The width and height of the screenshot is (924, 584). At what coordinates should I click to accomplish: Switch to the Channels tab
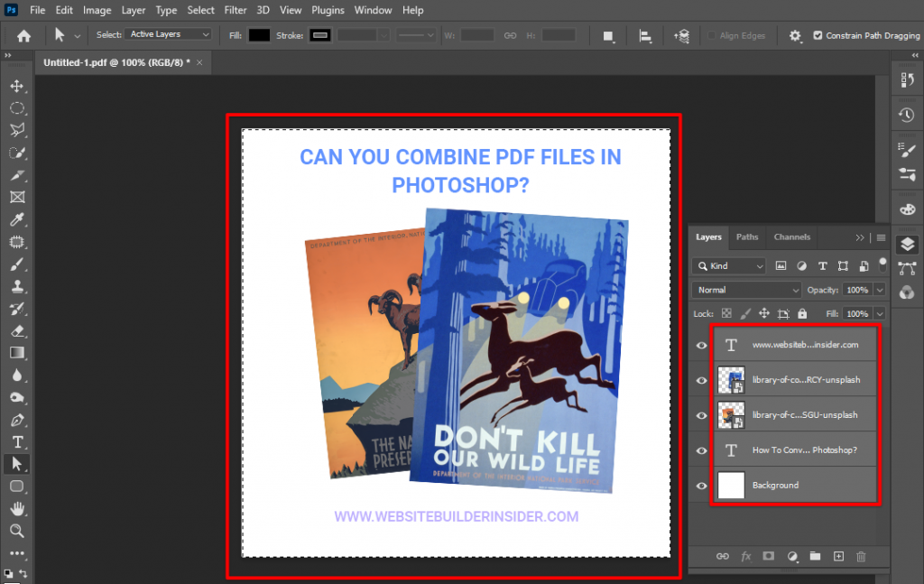(x=791, y=236)
